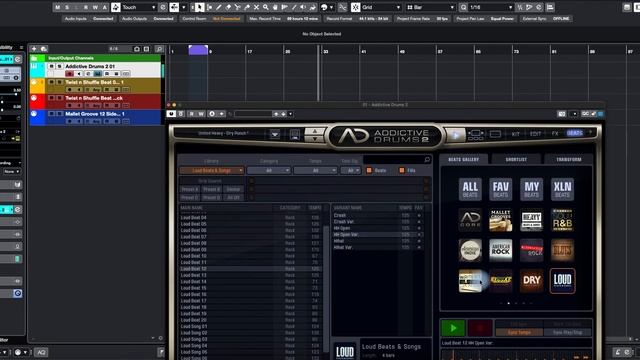Open the Time Sig All dropdown
The height and width of the screenshot is (360, 640).
coord(351,170)
